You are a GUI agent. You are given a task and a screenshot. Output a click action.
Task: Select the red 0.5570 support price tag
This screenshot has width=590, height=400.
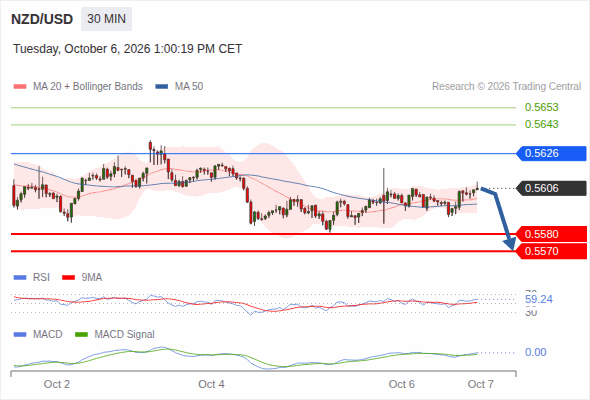551,251
